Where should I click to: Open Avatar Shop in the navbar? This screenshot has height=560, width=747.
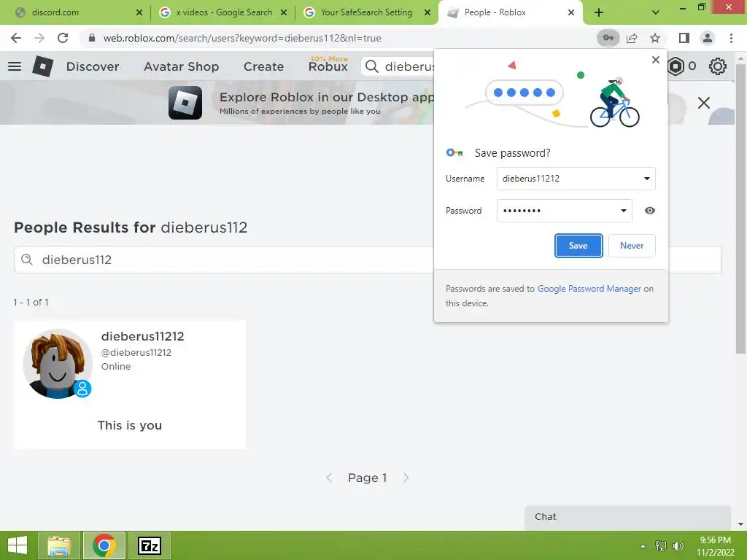[181, 66]
